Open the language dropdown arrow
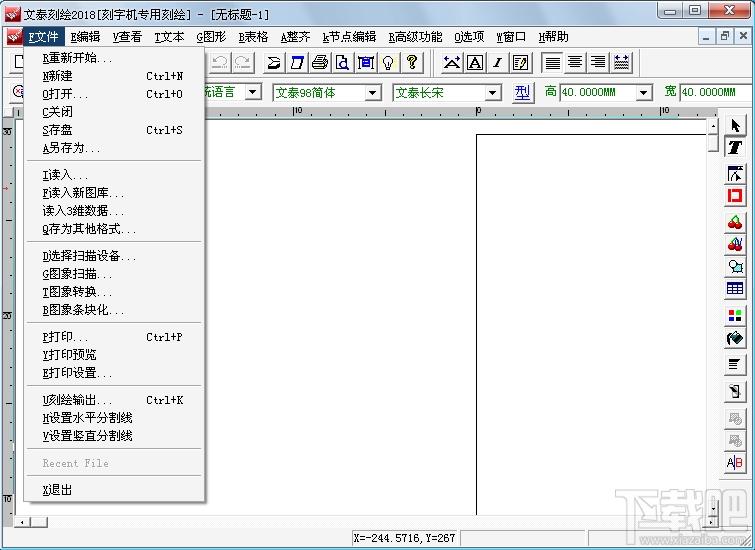The width and height of the screenshot is (755, 550). click(x=253, y=92)
